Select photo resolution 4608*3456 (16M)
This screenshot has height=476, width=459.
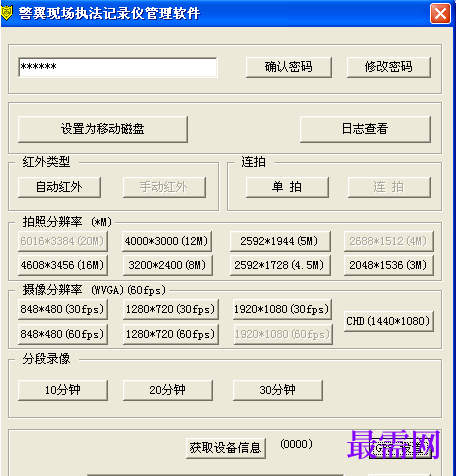pyautogui.click(x=63, y=265)
